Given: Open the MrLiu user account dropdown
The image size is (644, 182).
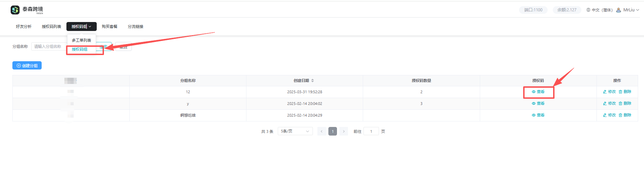Looking at the screenshot, I should [x=627, y=10].
